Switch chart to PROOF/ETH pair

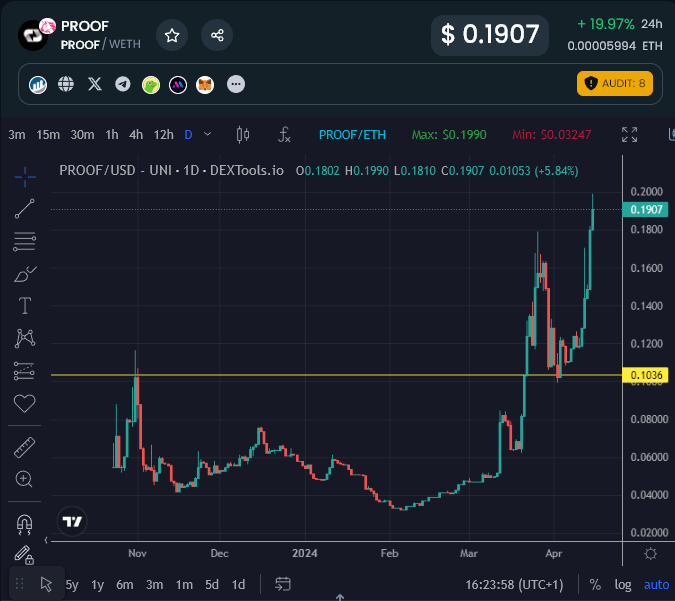tap(352, 135)
